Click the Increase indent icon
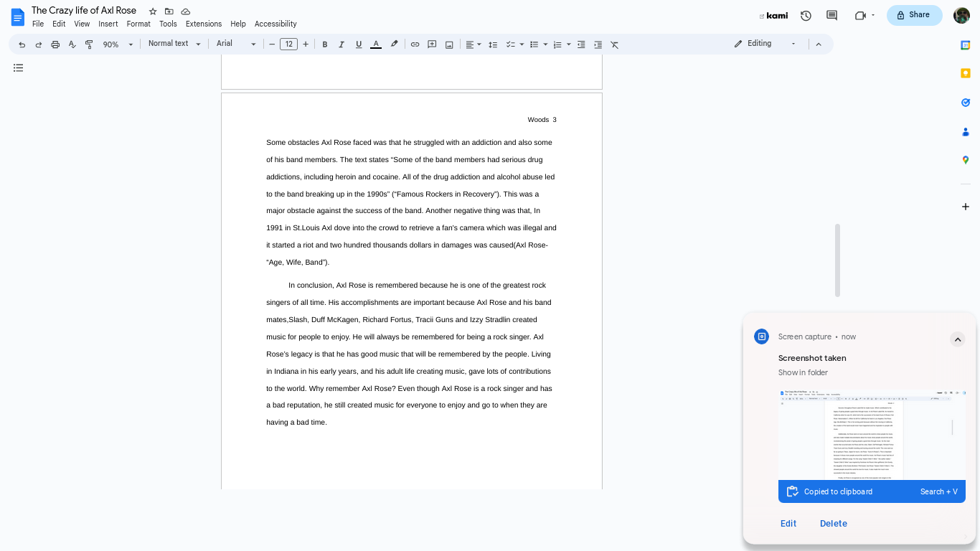 coord(598,44)
